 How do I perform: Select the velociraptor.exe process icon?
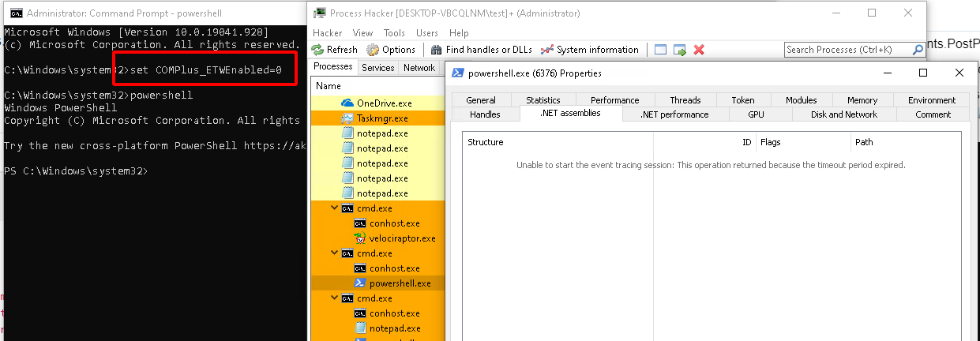pyautogui.click(x=362, y=238)
